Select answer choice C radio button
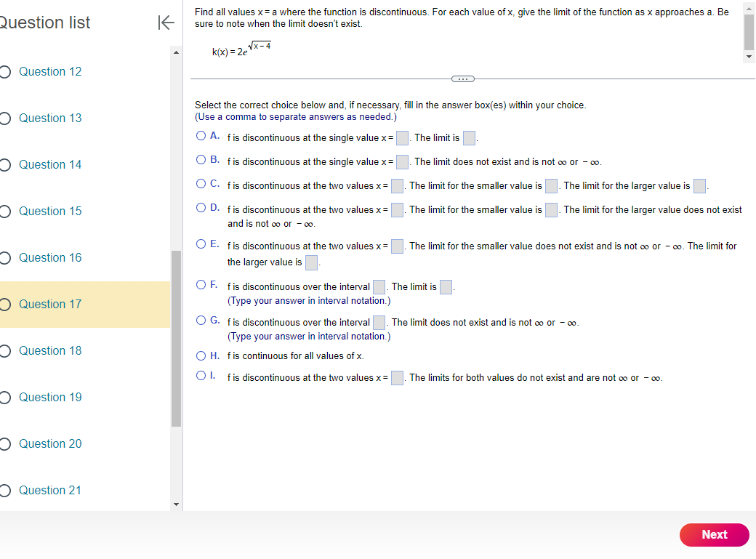 (201, 184)
